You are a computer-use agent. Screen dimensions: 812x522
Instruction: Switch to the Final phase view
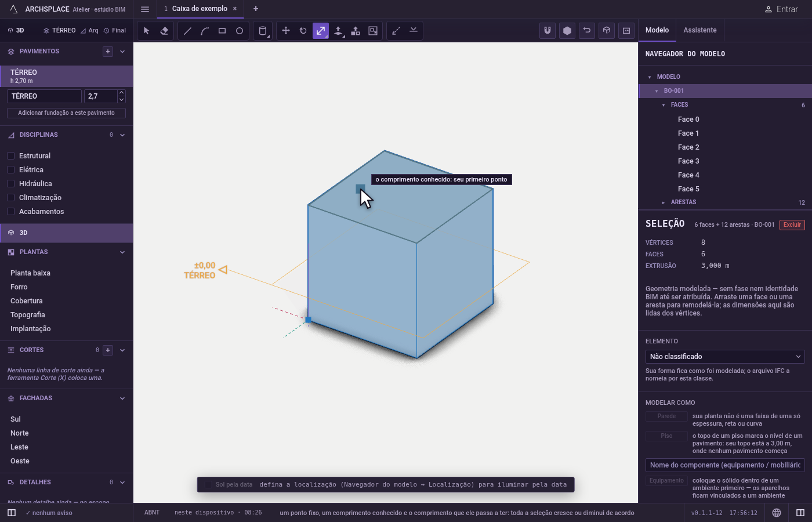tap(114, 30)
